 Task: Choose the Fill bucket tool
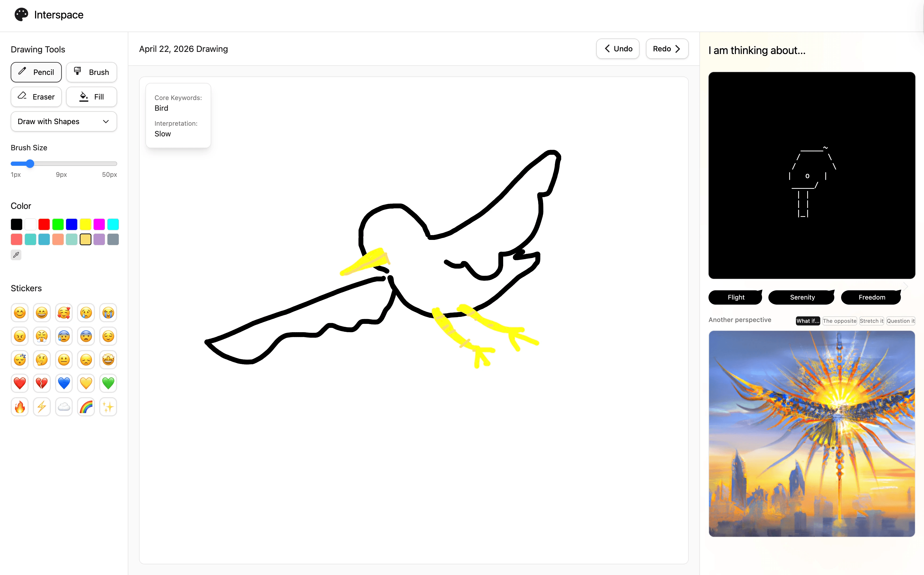point(91,97)
